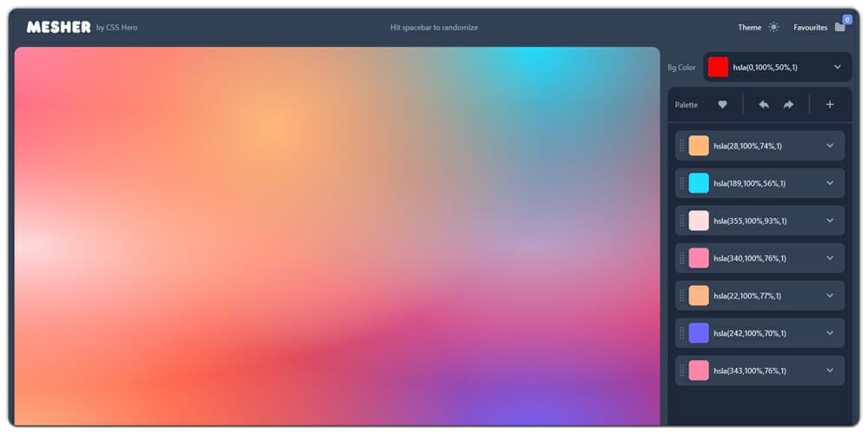Click the MESHER logo

pyautogui.click(x=58, y=27)
